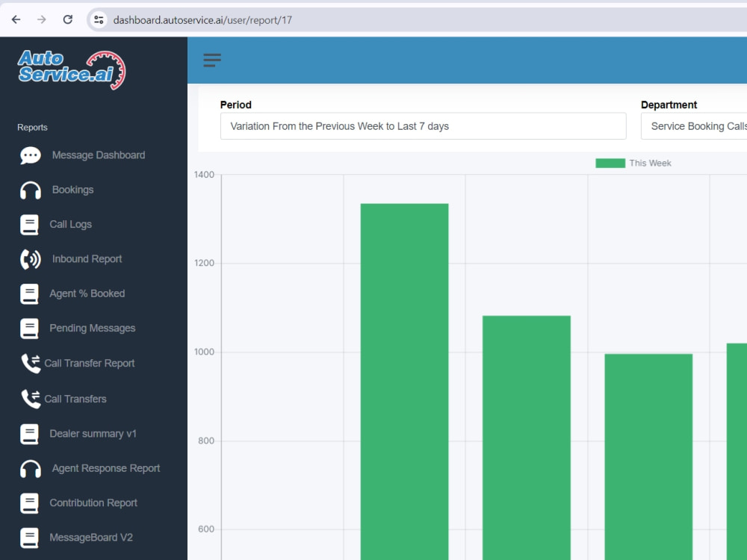Click the Agent Response Report headset icon
The image size is (747, 560).
click(x=30, y=469)
